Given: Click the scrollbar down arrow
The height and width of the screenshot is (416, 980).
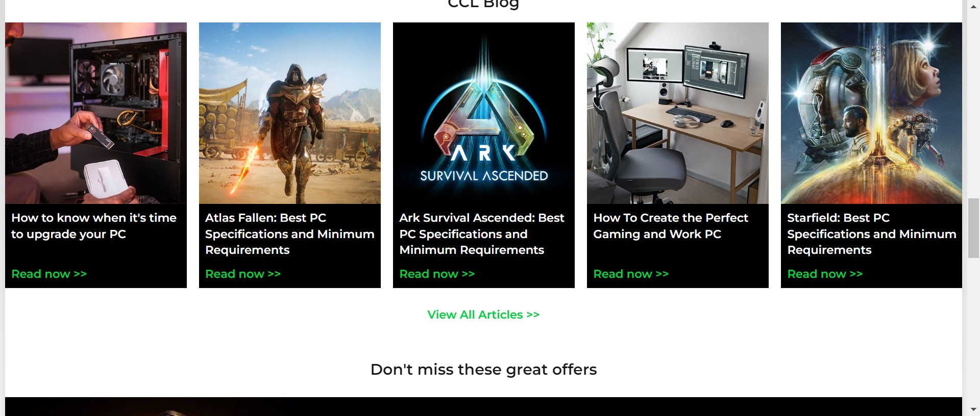Looking at the screenshot, I should pos(973,409).
